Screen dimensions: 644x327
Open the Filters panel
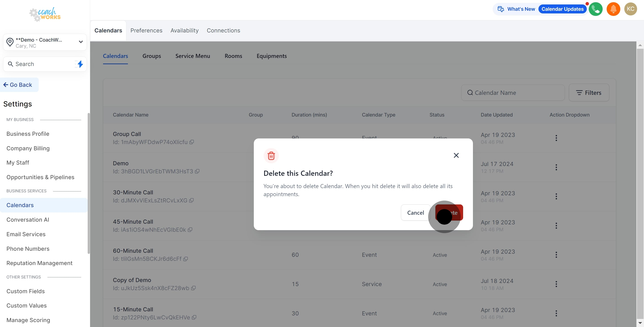[589, 93]
